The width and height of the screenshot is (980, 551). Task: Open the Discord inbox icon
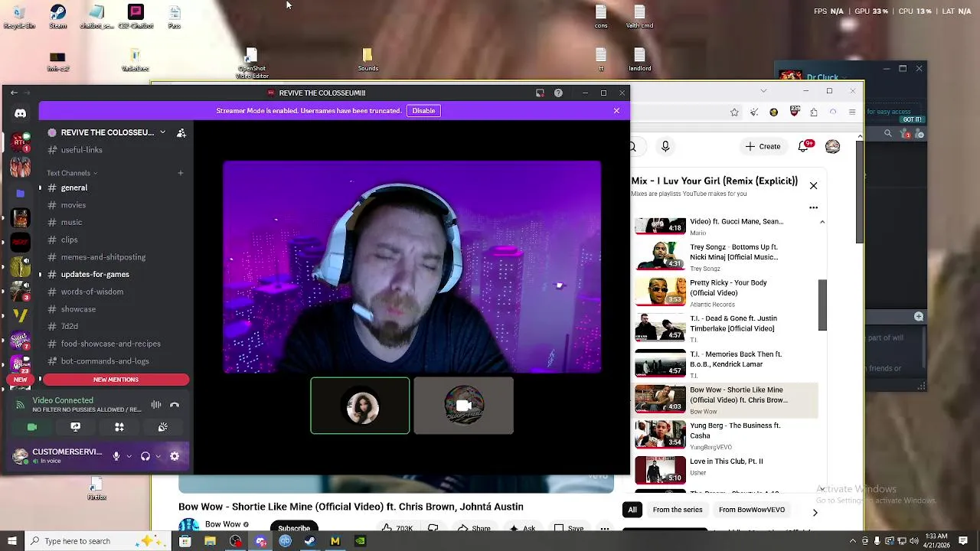540,93
